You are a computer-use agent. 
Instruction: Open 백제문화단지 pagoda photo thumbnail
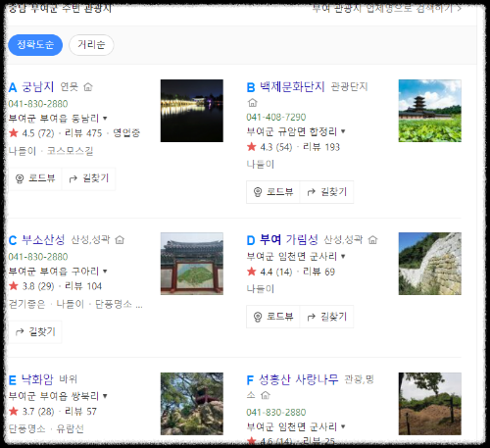pyautogui.click(x=430, y=111)
